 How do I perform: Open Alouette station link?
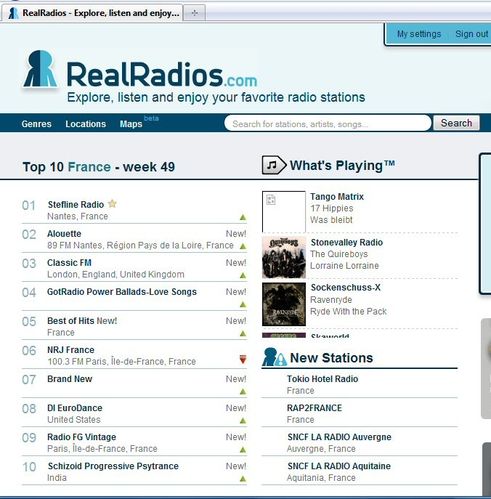(x=64, y=234)
